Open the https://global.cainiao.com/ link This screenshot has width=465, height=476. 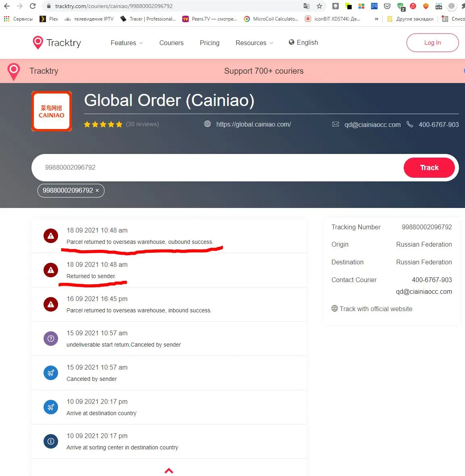[x=253, y=124]
